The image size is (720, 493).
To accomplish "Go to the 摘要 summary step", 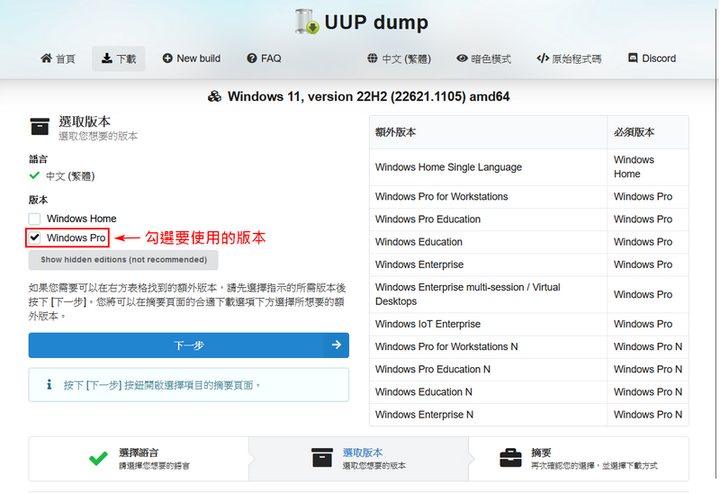I will (579, 459).
